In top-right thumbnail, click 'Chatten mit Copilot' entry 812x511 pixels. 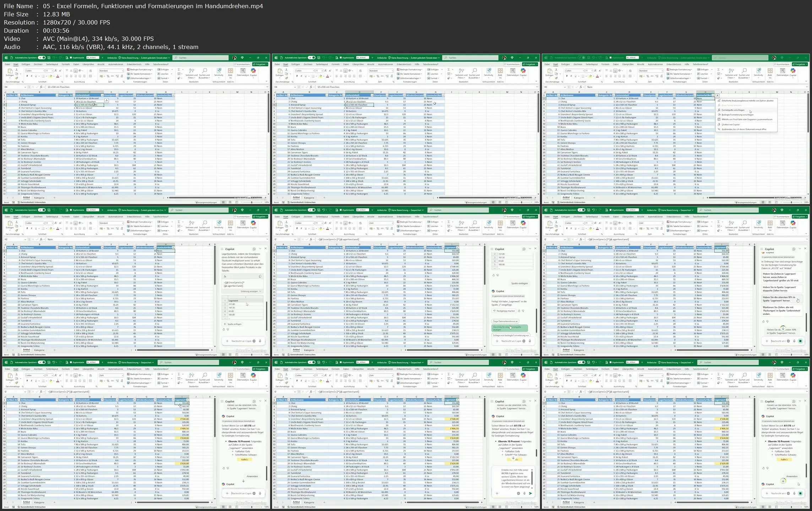(730, 125)
